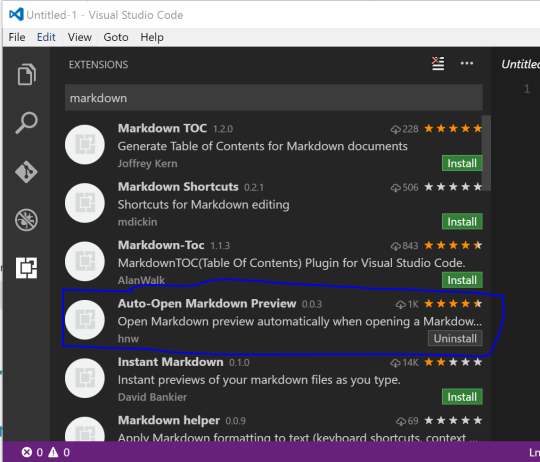
Task: Install the Markdown-Toc extension by AlanWalk
Action: pyautogui.click(x=462, y=280)
